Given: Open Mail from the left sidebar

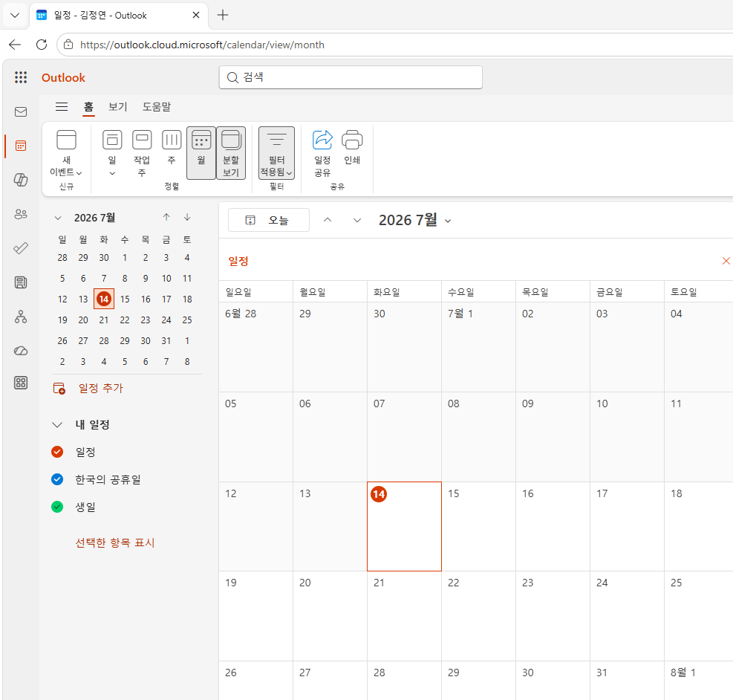Looking at the screenshot, I should (x=21, y=111).
